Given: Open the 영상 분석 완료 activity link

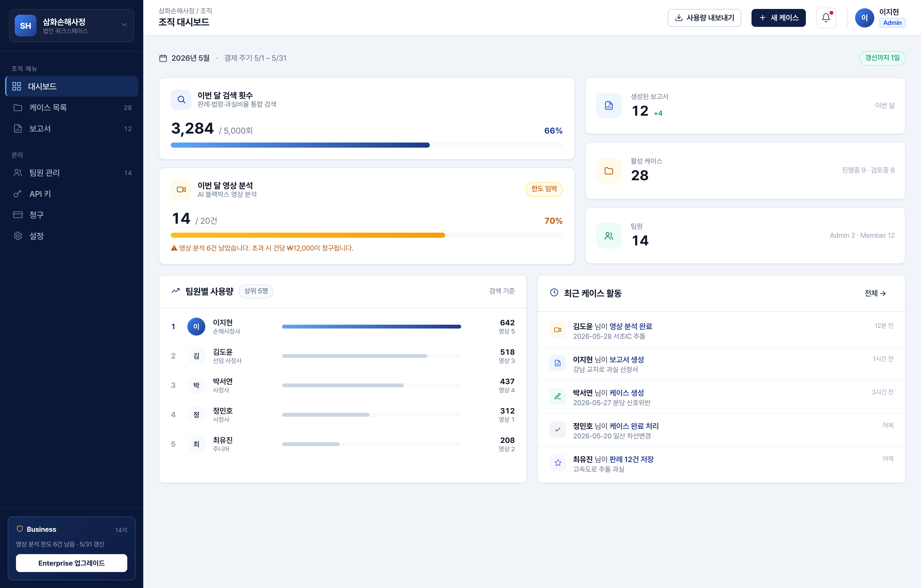Looking at the screenshot, I should (x=631, y=326).
